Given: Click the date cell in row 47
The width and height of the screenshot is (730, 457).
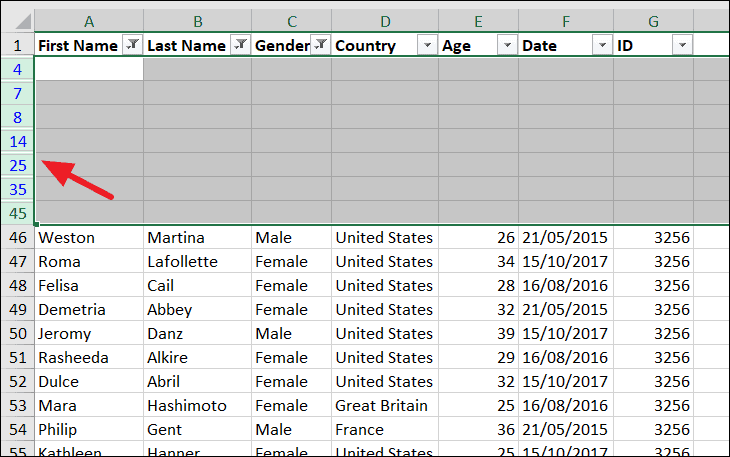Looking at the screenshot, I should coord(566,261).
